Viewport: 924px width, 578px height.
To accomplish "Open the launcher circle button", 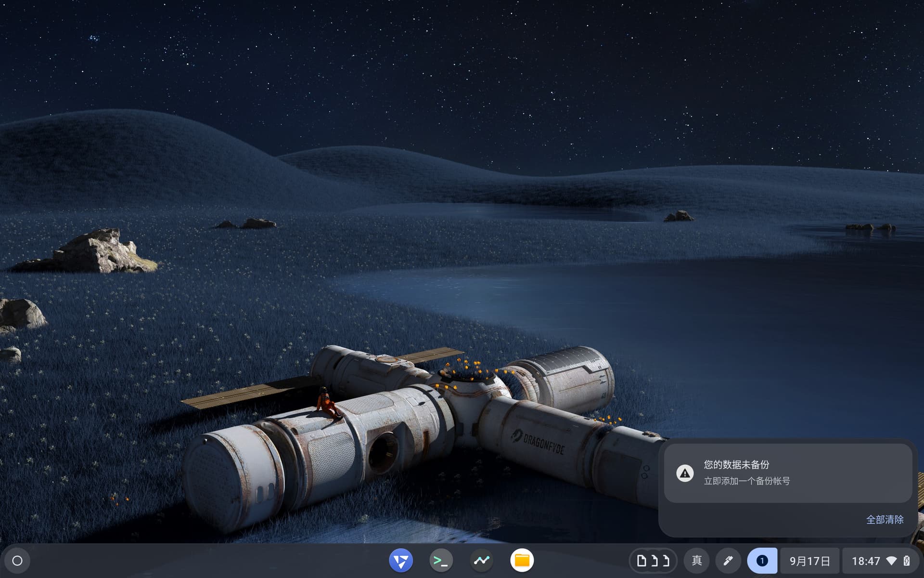I will click(17, 561).
